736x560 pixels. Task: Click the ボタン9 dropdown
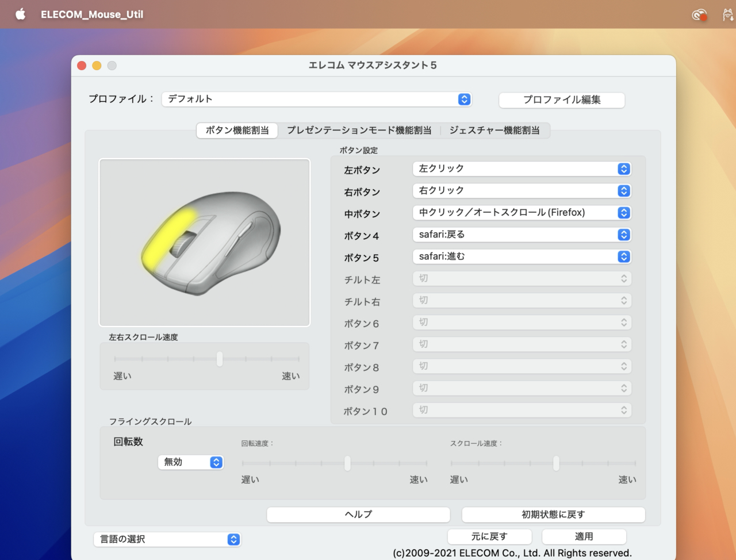pyautogui.click(x=522, y=388)
